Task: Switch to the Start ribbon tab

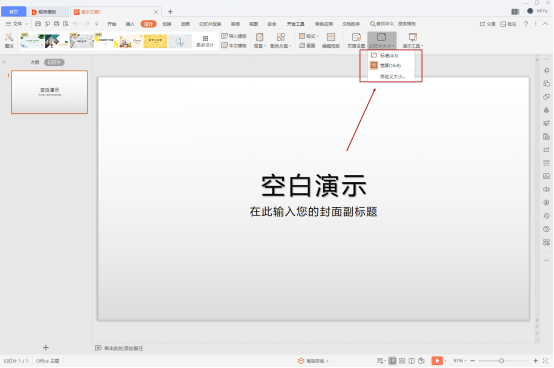Action: [x=112, y=24]
